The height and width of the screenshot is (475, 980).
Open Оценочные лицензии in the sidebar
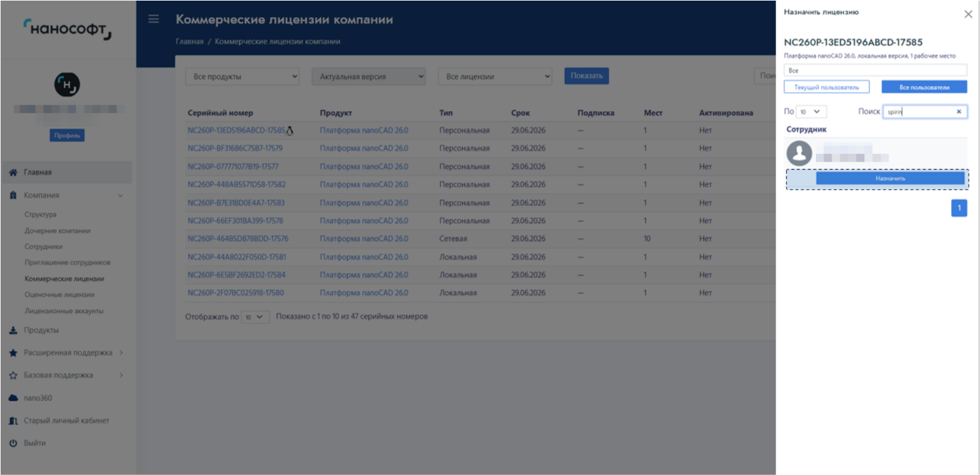pyautogui.click(x=59, y=295)
